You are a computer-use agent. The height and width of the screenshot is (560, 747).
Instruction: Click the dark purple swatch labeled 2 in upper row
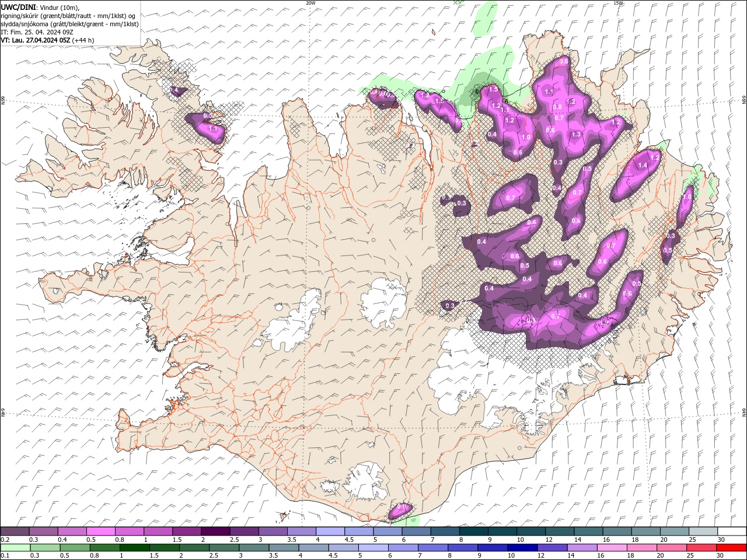point(215,531)
